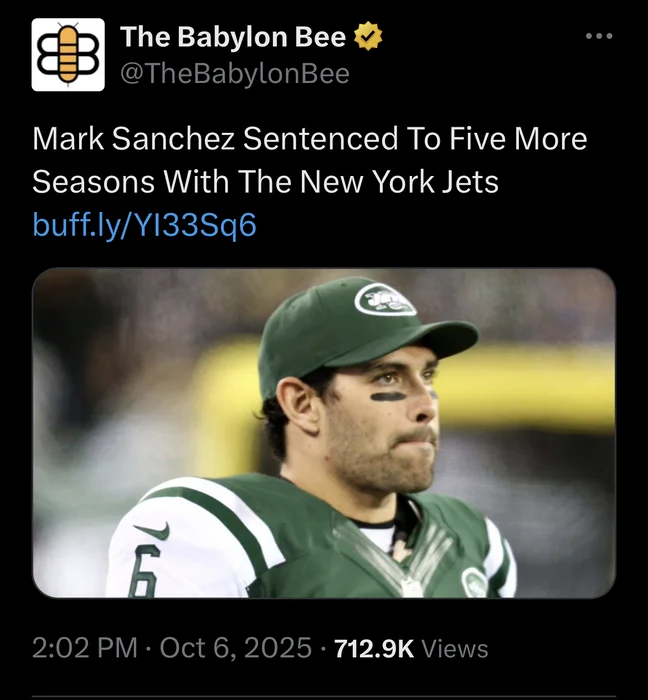Click 'Seasons With The New York Jets' text
Image resolution: width=648 pixels, height=700 pixels.
(x=265, y=182)
